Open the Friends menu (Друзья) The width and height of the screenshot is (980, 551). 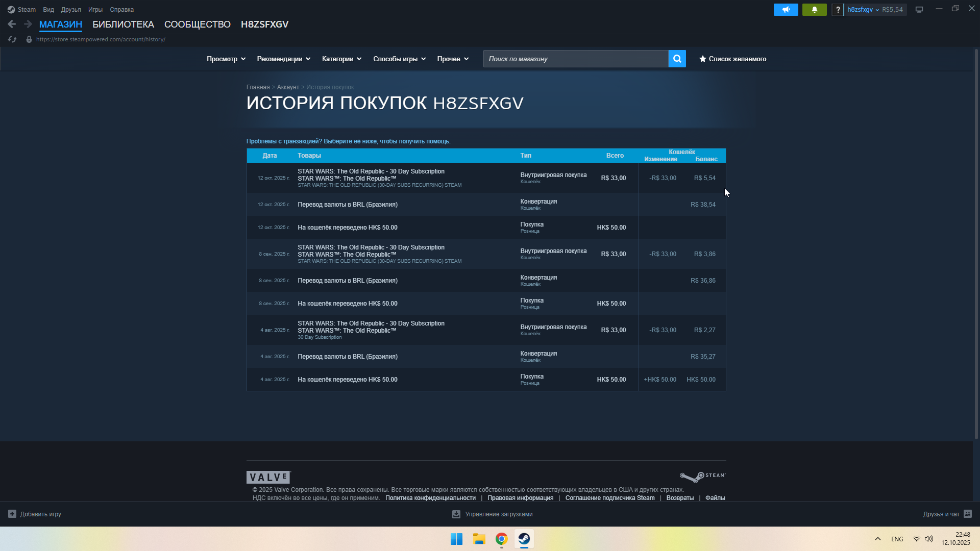point(70,10)
